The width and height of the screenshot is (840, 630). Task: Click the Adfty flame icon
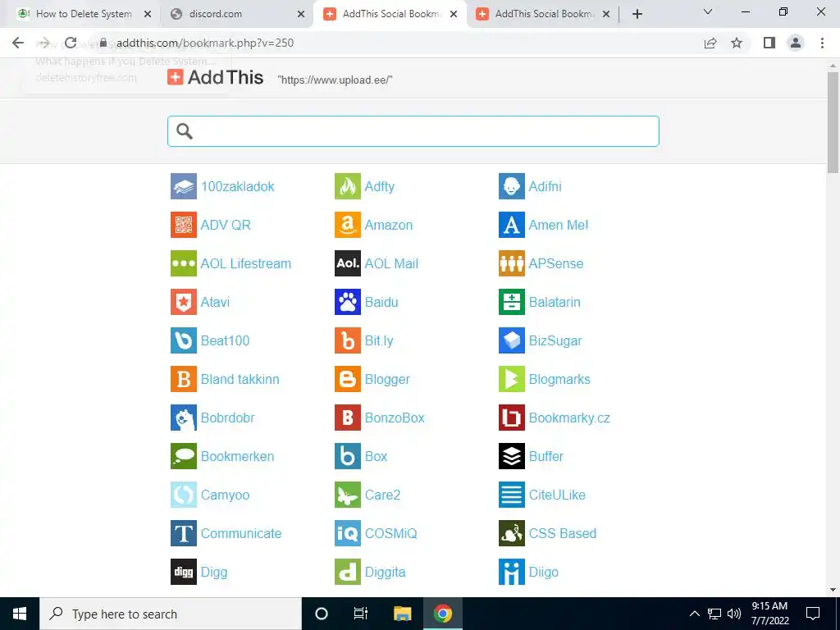pos(347,186)
